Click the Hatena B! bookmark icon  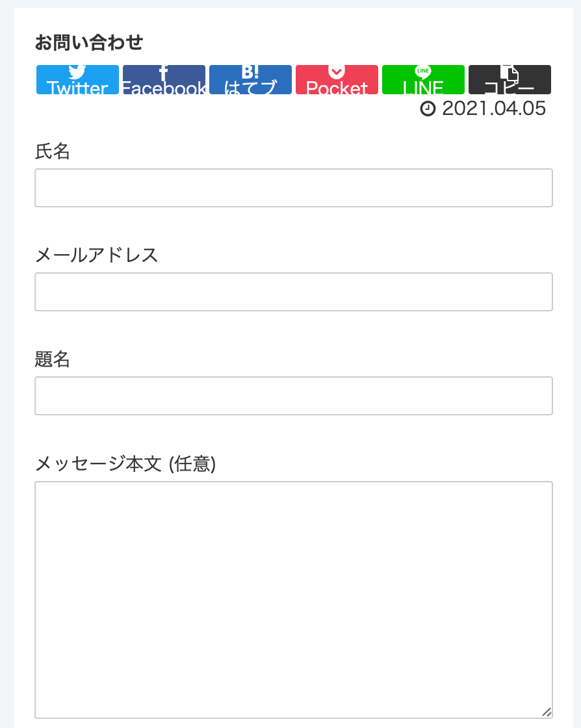(x=250, y=71)
